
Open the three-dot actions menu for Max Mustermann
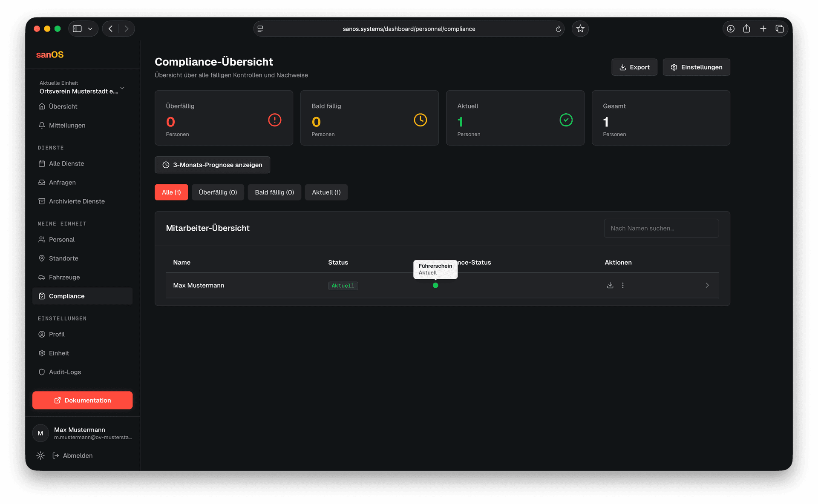click(623, 285)
